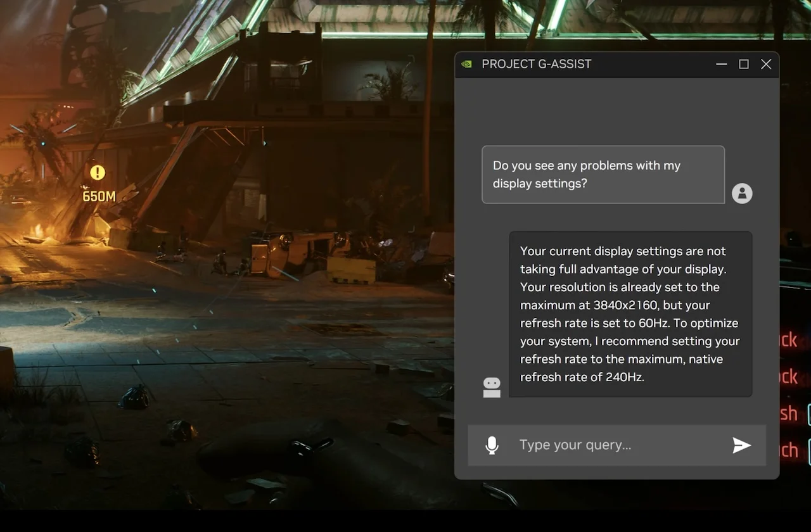Click the 650M distance label

coord(99,196)
